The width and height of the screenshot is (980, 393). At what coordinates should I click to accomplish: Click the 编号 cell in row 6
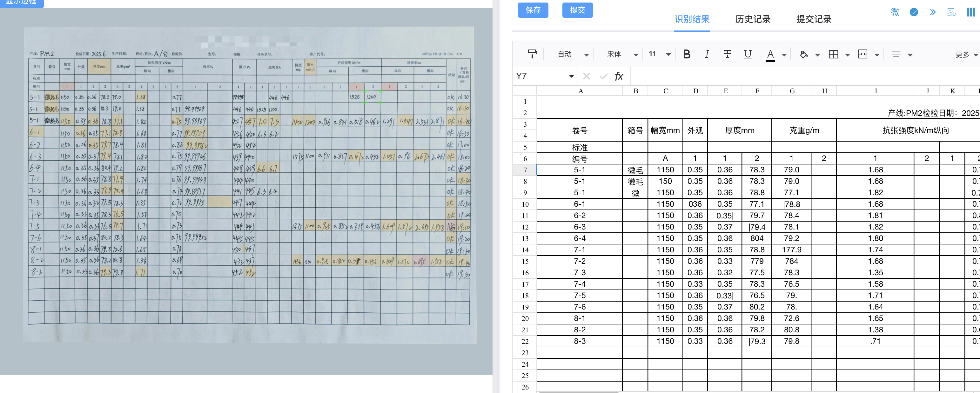(x=580, y=159)
